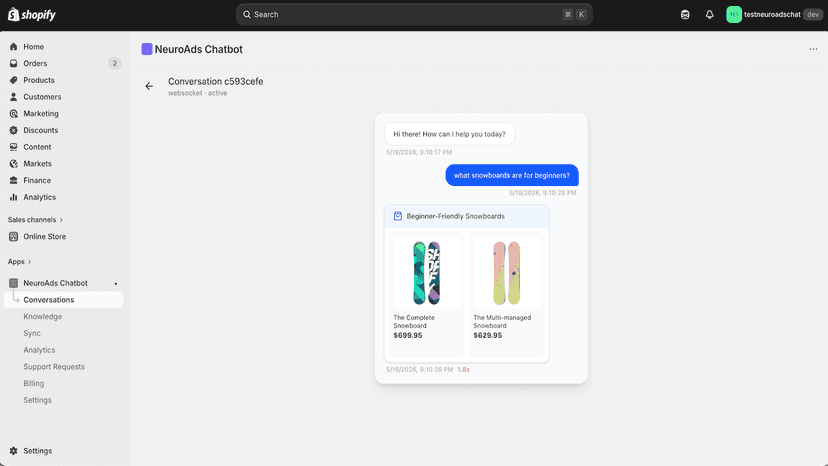Screen dimensions: 828x466
Task: Click 'The Multi-managed Snowboard' title
Action: coord(502,321)
